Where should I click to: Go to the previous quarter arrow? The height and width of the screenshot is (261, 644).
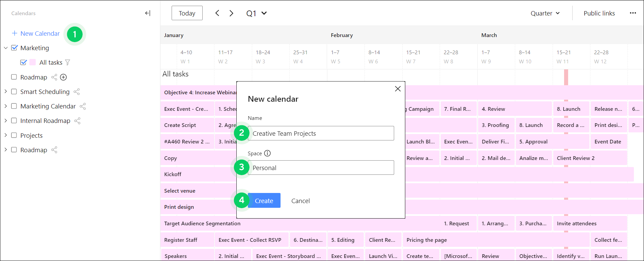pyautogui.click(x=217, y=13)
